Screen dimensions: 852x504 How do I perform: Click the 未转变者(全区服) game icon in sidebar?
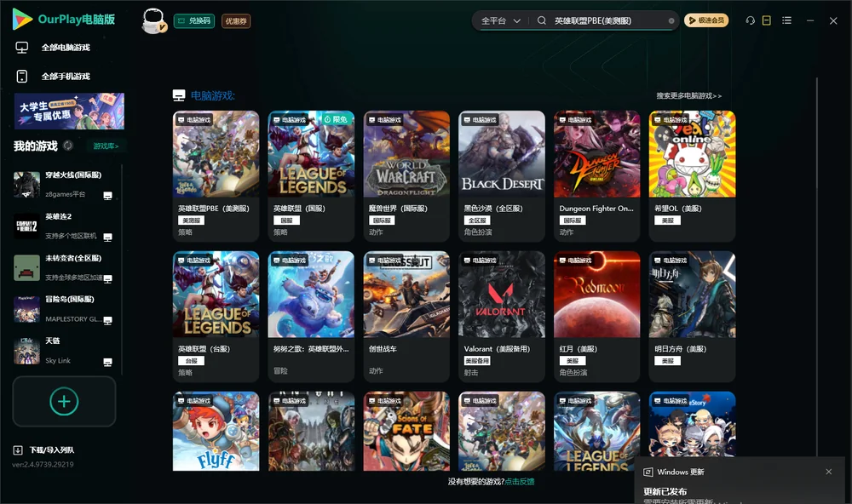point(26,267)
